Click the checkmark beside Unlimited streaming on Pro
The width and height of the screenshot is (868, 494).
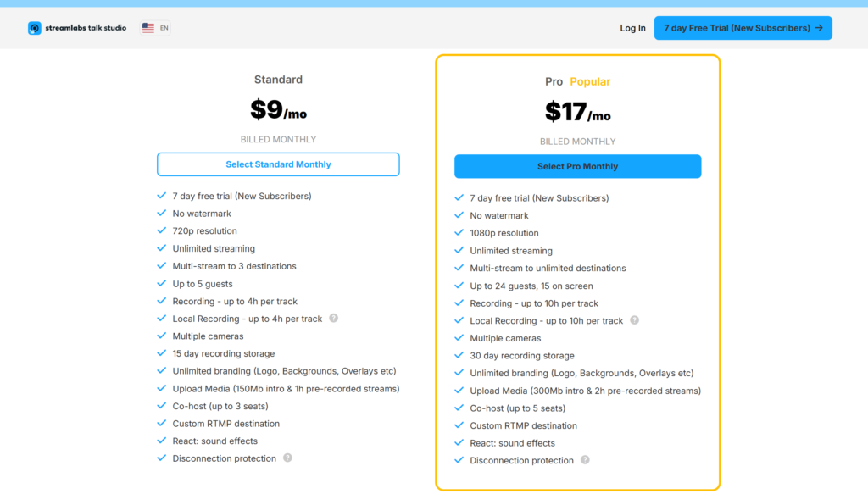tap(460, 250)
